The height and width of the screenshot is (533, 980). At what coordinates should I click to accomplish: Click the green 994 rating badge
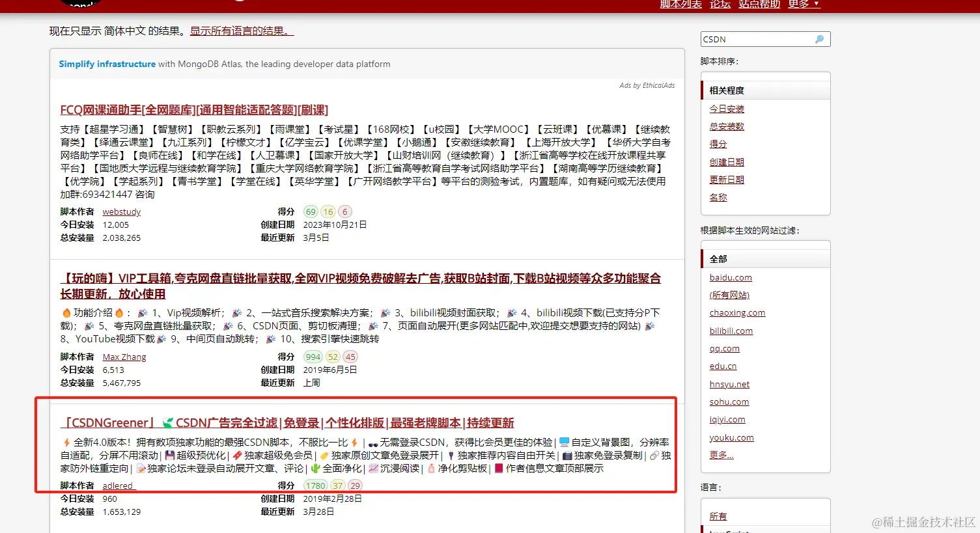[313, 357]
